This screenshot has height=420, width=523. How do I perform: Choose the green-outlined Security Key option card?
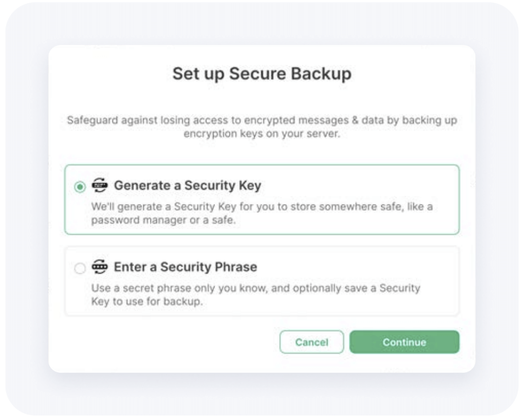[x=262, y=200]
